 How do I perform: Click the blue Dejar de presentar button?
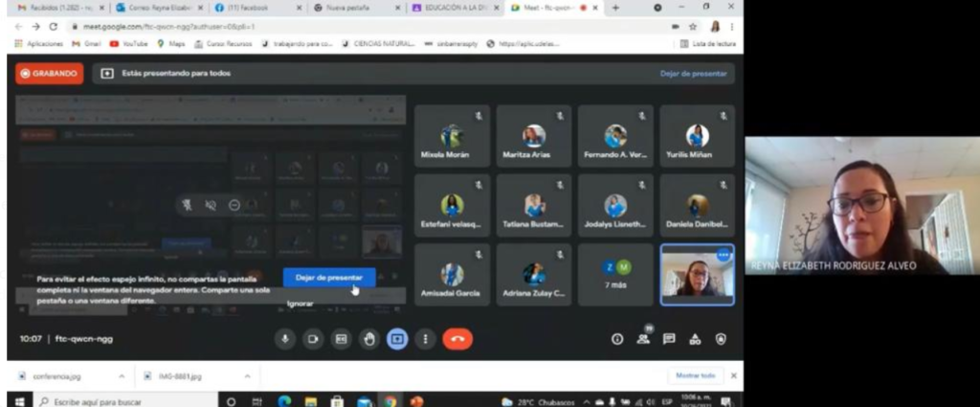click(x=329, y=278)
